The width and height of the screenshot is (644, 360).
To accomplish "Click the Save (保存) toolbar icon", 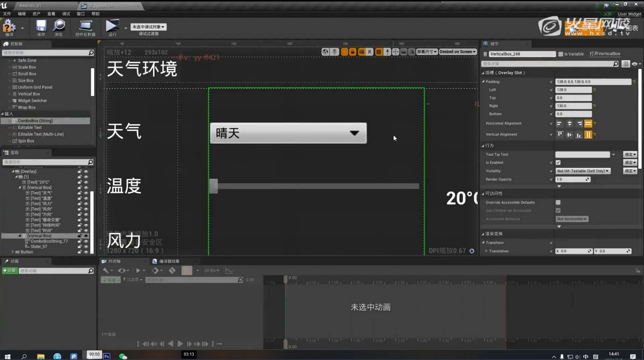I will [41, 27].
